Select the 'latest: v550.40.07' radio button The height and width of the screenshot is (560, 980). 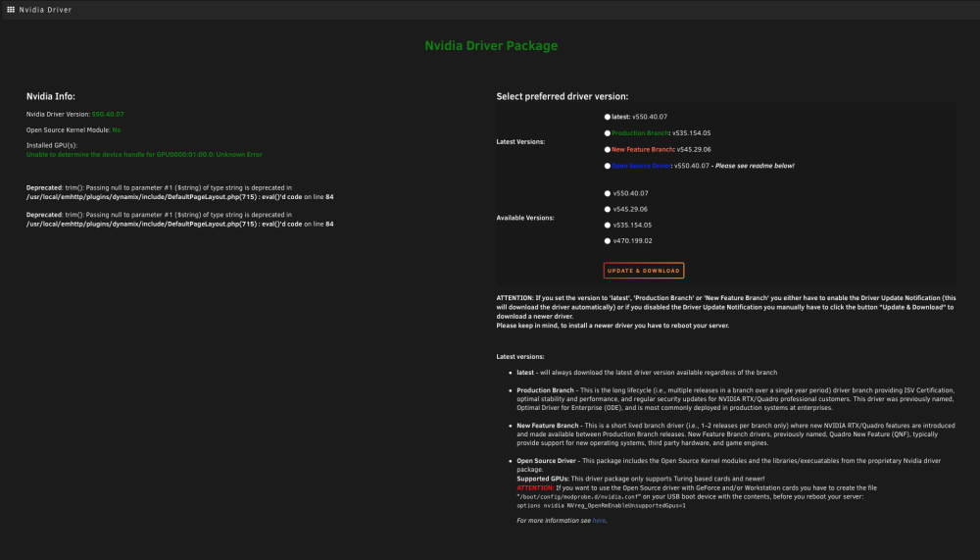[x=607, y=117]
